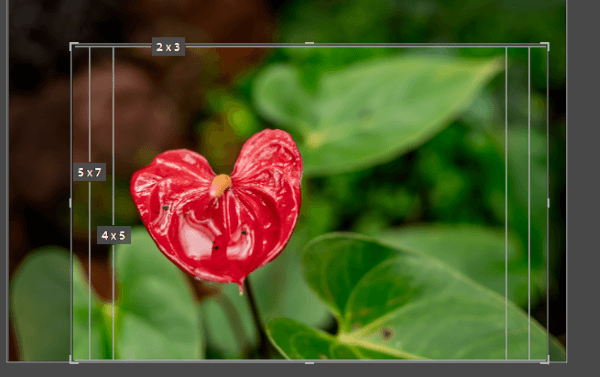This screenshot has height=377, width=600.
Task: Click the bottom-center crop edge handle
Action: click(309, 362)
